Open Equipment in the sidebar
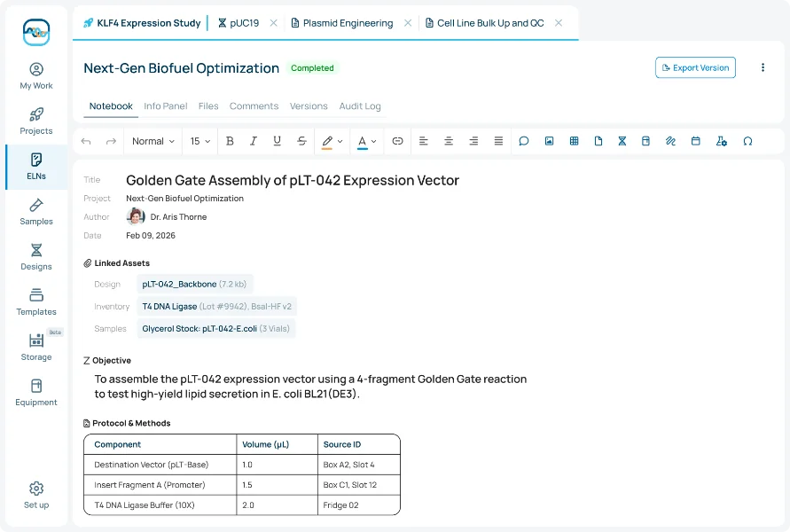 36,393
